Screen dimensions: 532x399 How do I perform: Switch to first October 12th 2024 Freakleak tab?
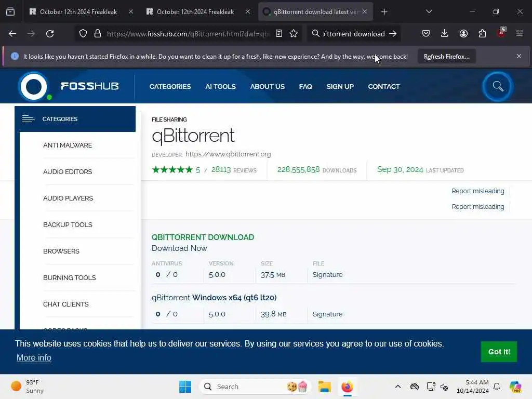click(78, 12)
